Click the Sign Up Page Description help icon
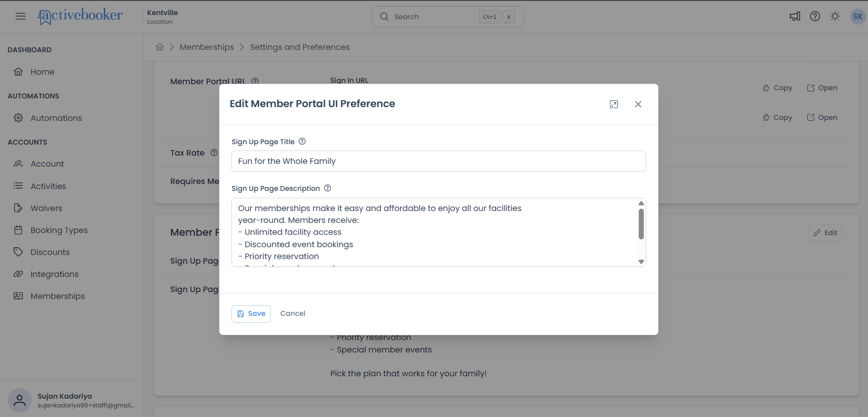 (x=328, y=188)
